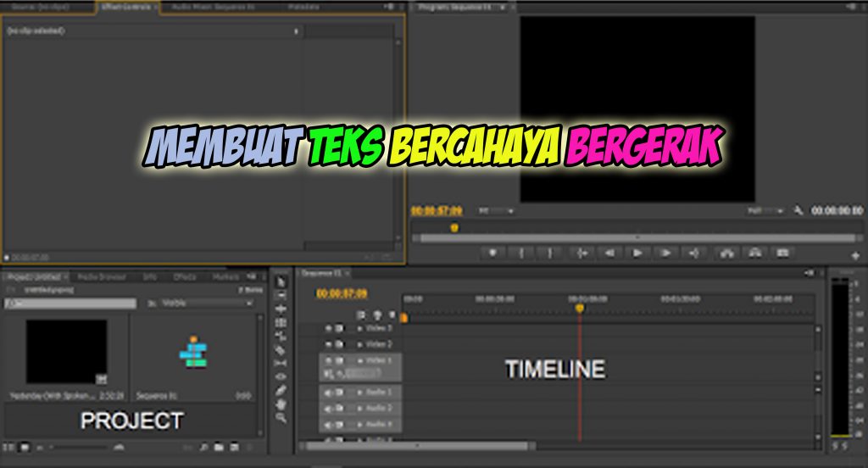Select the Zoom magnifier tool
868x468 pixels.
pyautogui.click(x=281, y=418)
